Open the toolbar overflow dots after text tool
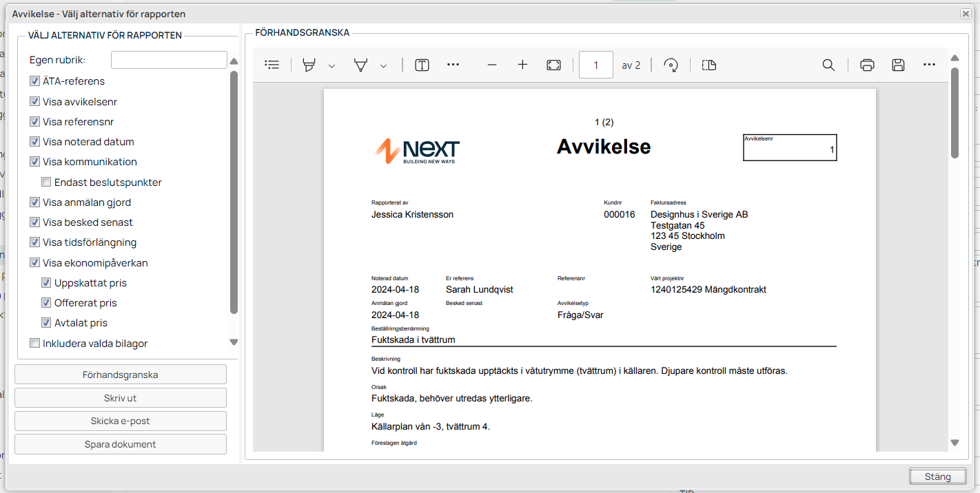Image resolution: width=980 pixels, height=493 pixels. (x=453, y=65)
